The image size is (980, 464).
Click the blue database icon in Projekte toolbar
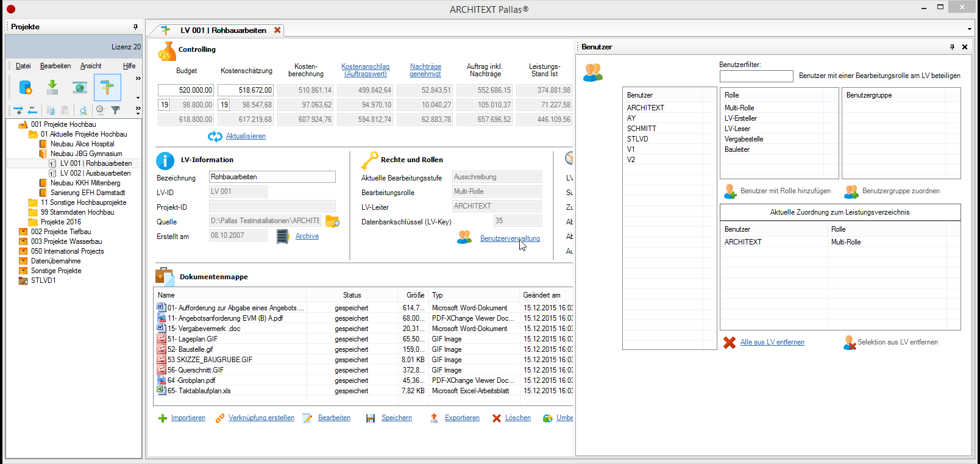tap(26, 88)
